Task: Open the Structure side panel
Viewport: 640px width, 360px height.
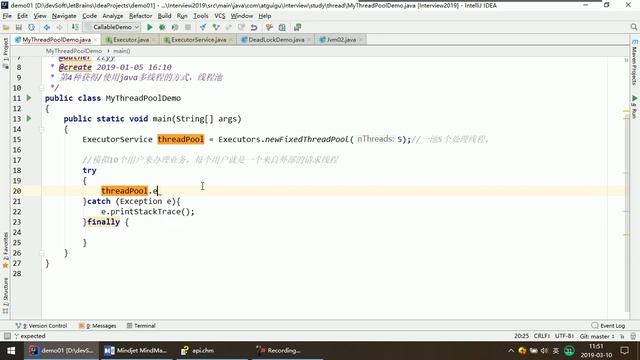Action: (5, 296)
